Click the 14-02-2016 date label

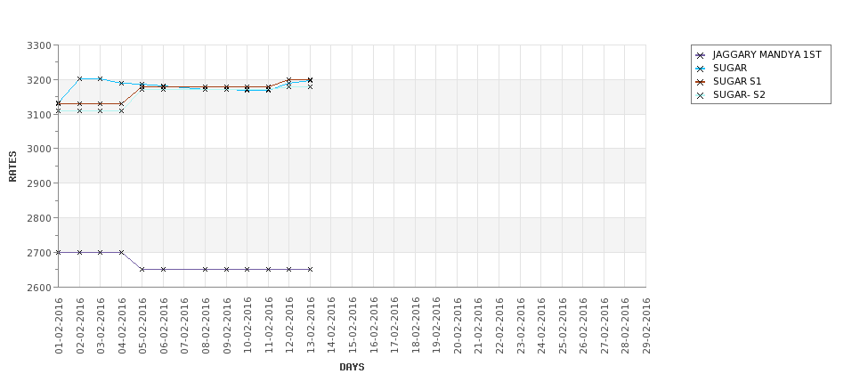tap(331, 326)
